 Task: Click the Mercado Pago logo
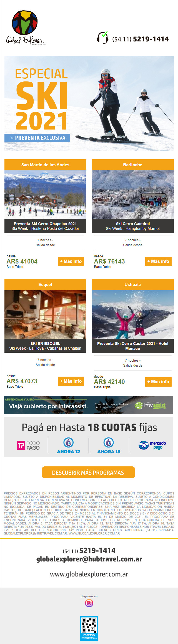[x=152, y=445]
